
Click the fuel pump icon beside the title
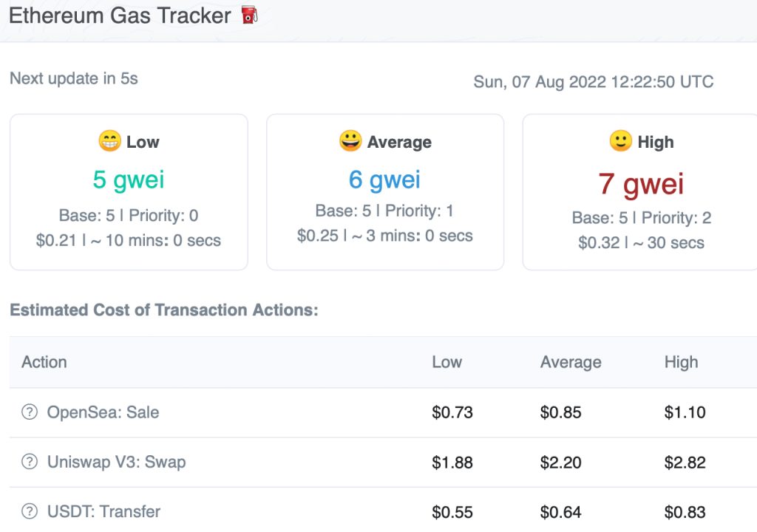pyautogui.click(x=250, y=15)
